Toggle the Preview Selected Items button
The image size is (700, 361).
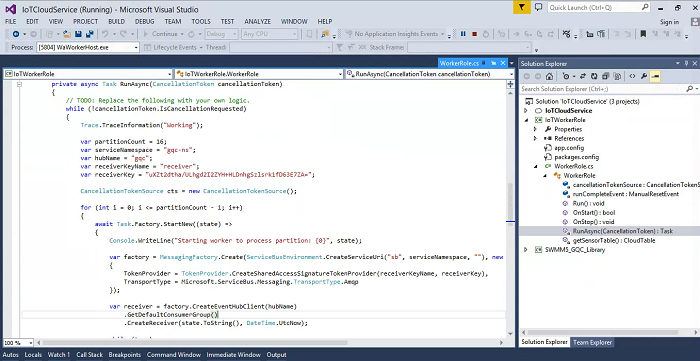pos(655,76)
